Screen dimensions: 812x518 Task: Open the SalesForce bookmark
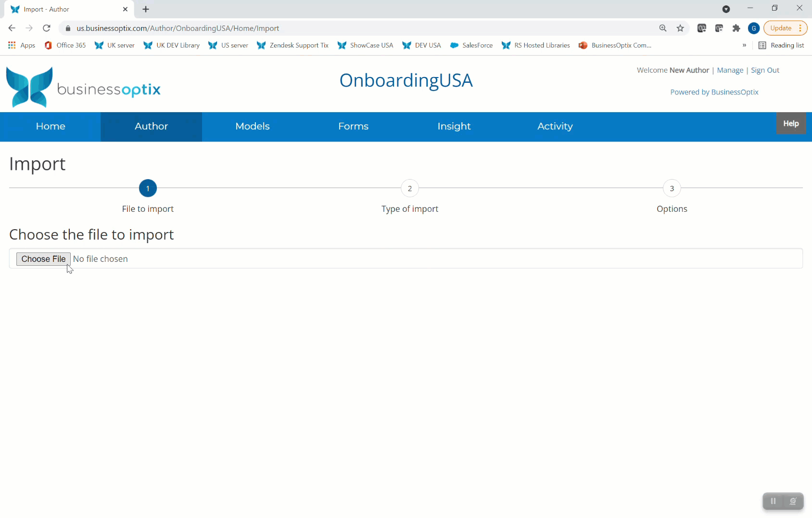471,45
